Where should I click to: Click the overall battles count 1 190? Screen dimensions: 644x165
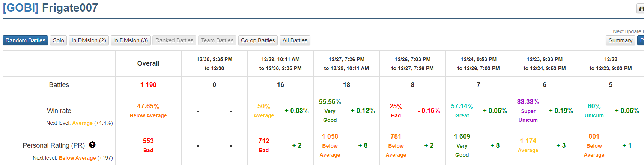[148, 85]
